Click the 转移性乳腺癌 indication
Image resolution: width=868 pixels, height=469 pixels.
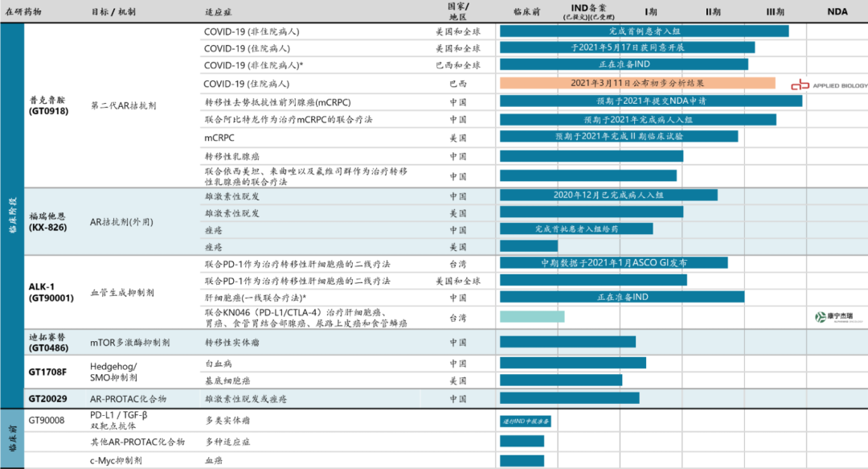[232, 156]
